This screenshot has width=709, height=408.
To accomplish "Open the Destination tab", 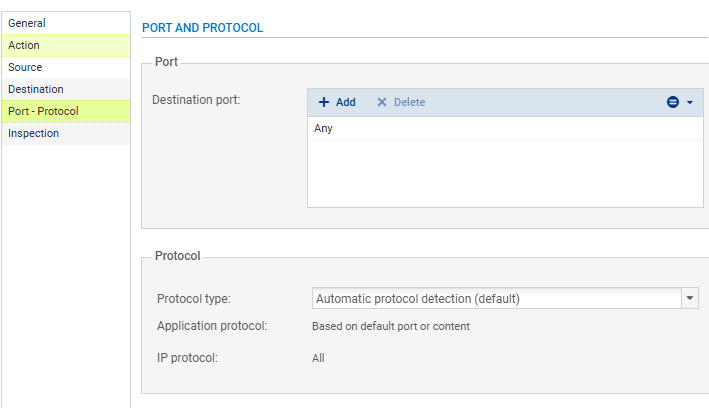I will tap(36, 89).
